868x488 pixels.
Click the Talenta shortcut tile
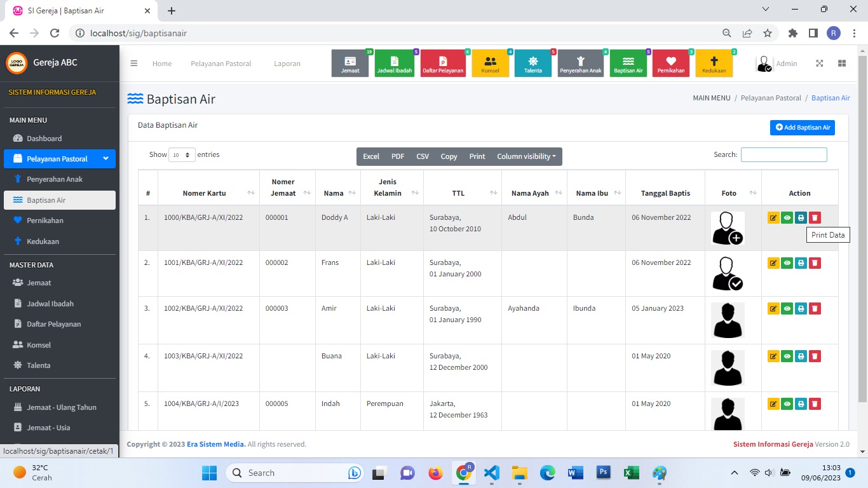click(532, 64)
